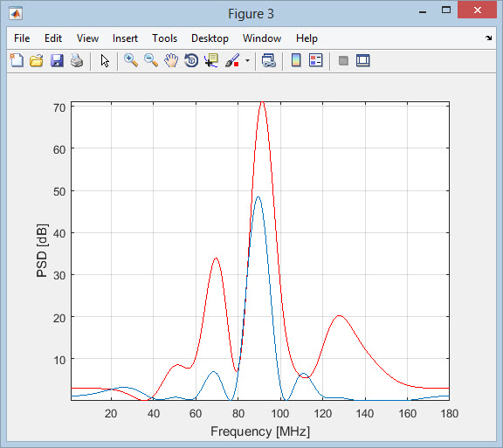Toggle the Rotate 3D tool
Screen dimensions: 503x448
pos(191,60)
